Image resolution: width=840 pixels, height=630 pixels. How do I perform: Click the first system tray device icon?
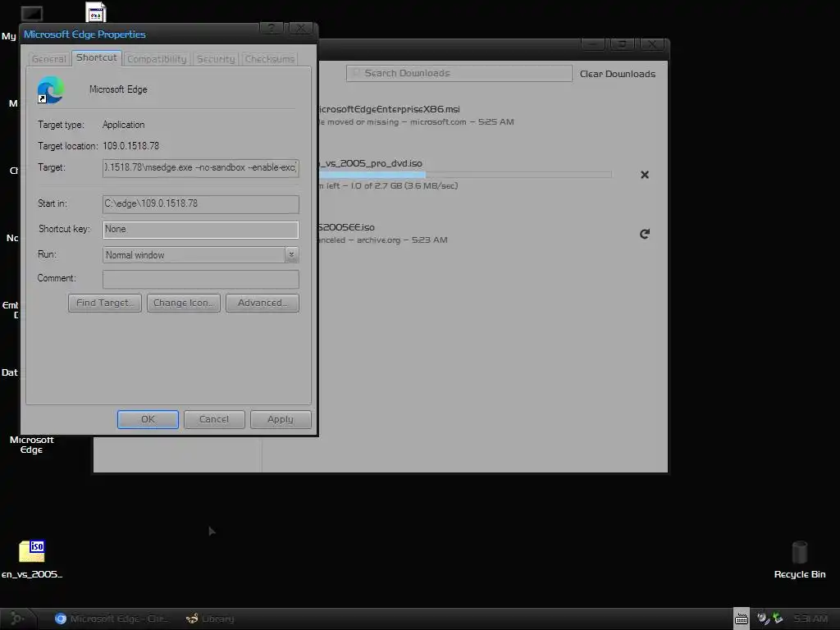[x=764, y=619]
